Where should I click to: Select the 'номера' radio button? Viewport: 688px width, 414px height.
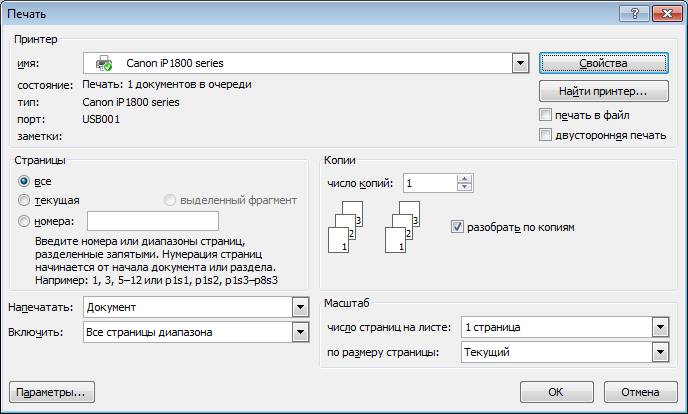24,221
